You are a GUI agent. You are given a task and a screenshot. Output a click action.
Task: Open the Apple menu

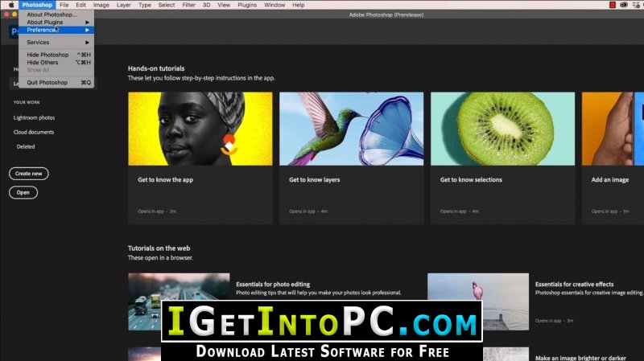11,5
